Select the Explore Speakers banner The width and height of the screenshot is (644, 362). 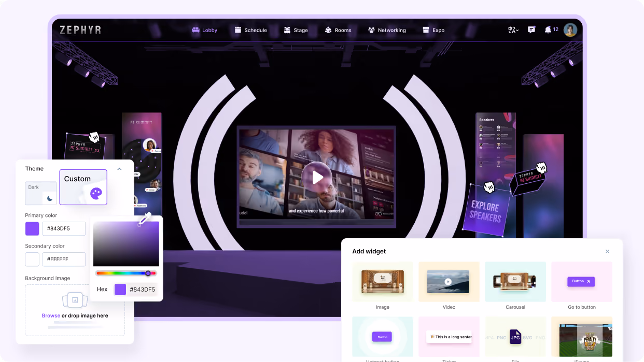pos(485,211)
